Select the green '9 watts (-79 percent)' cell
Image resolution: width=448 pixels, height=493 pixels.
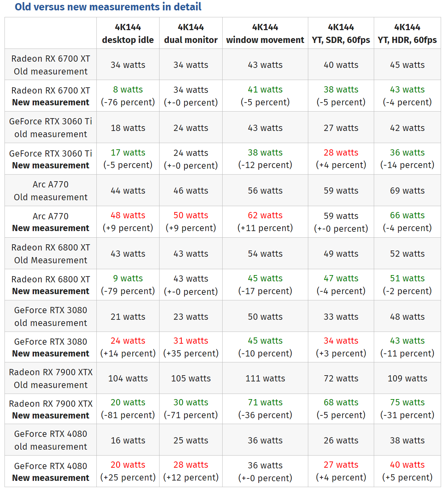pos(128,285)
